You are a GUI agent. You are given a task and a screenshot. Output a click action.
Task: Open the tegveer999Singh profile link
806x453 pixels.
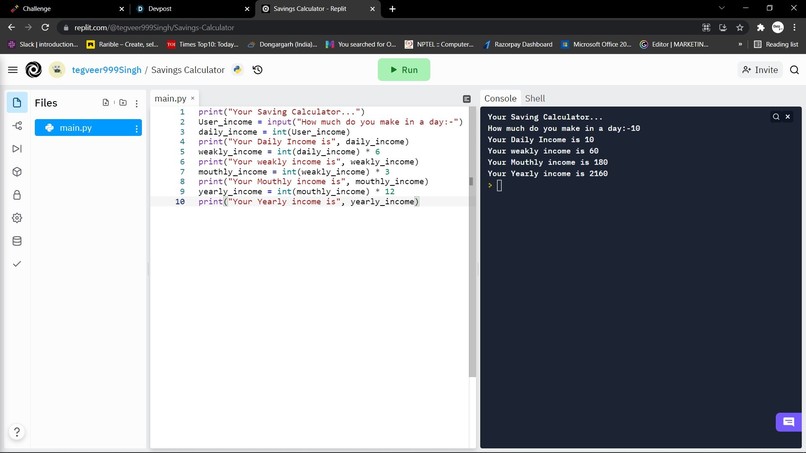106,69
